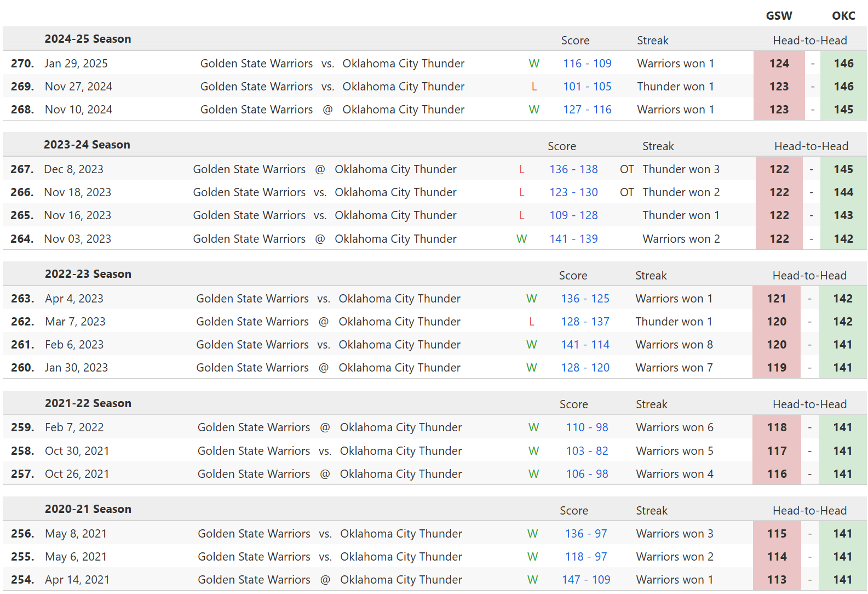Select the 2024-25 Season heading
Image resolution: width=868 pixels, height=594 pixels.
point(88,39)
